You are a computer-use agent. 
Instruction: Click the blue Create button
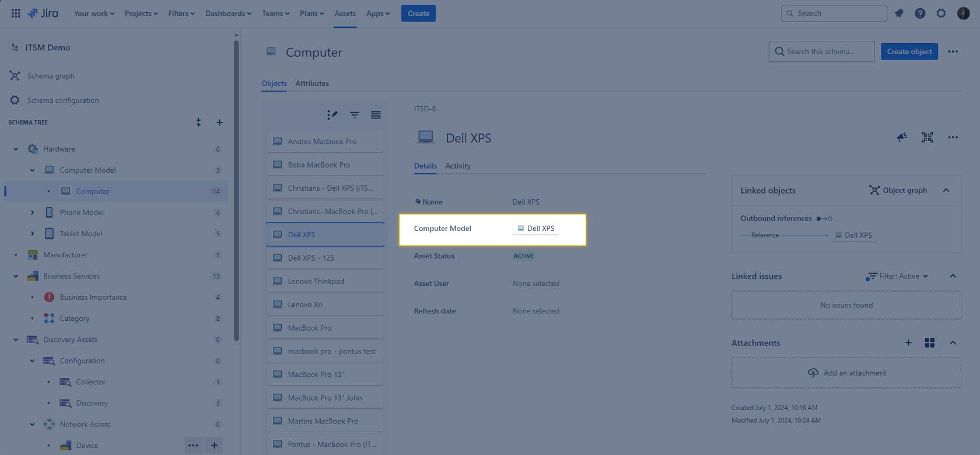tap(418, 13)
